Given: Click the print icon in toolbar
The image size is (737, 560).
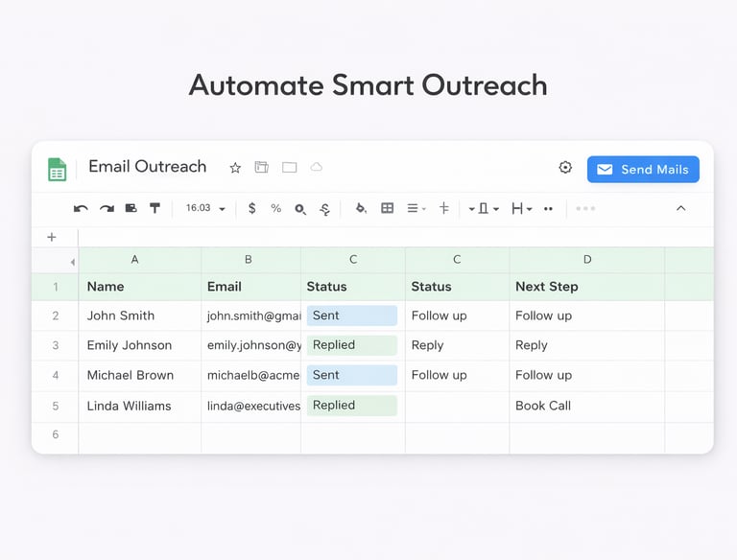Looking at the screenshot, I should point(131,208).
